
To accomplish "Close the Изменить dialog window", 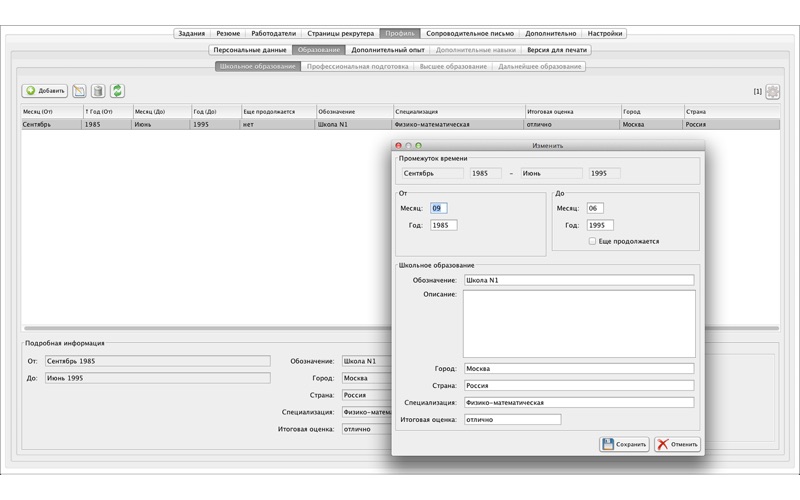I will click(398, 145).
